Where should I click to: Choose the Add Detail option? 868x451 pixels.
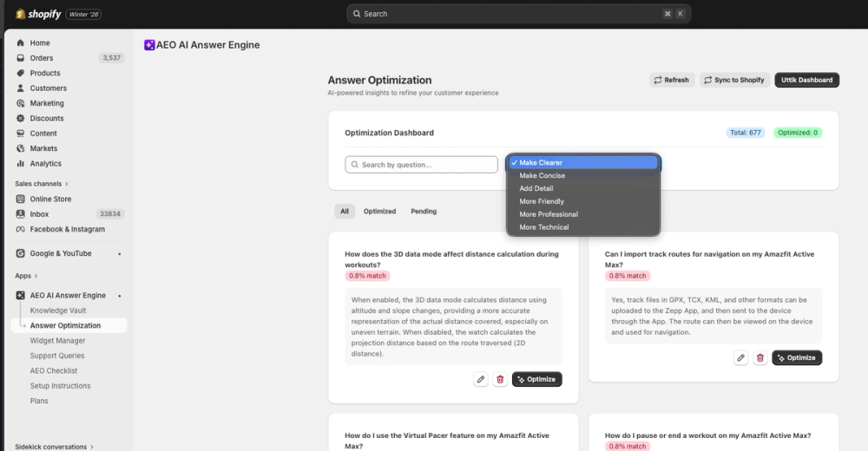click(583, 188)
